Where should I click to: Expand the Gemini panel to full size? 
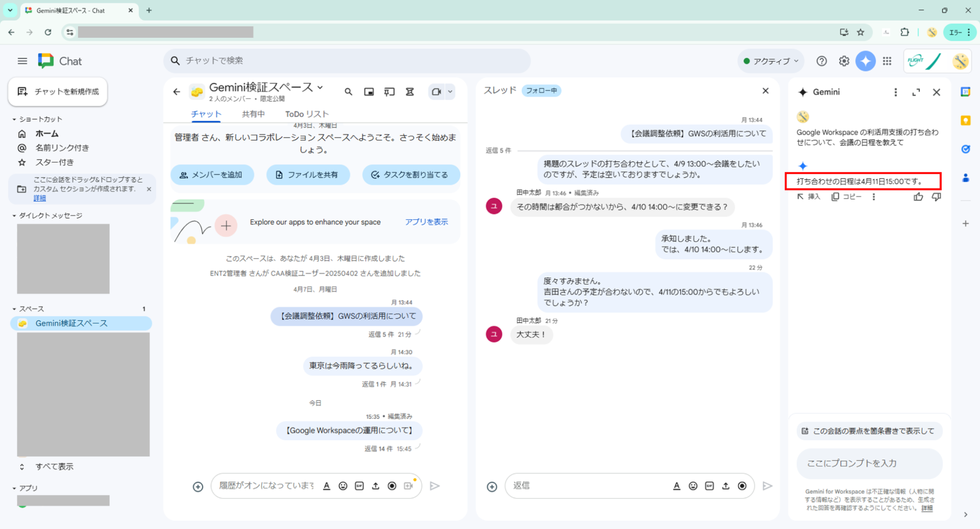pyautogui.click(x=916, y=92)
